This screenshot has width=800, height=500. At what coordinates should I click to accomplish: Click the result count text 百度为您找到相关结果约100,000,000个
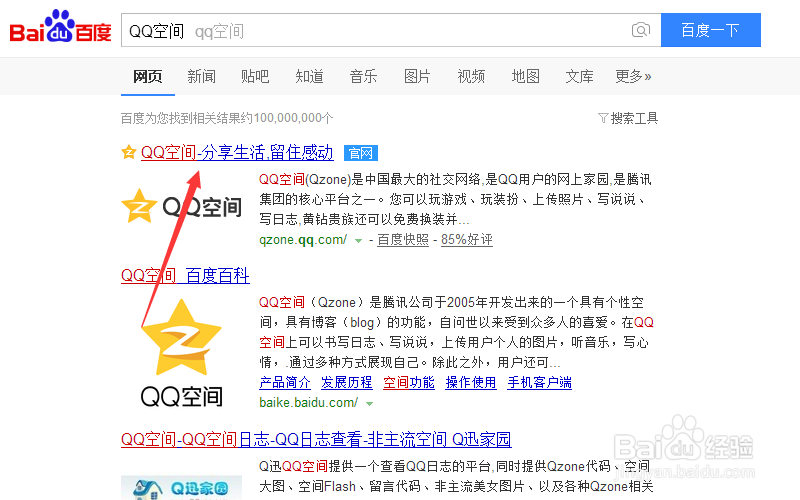click(x=227, y=118)
